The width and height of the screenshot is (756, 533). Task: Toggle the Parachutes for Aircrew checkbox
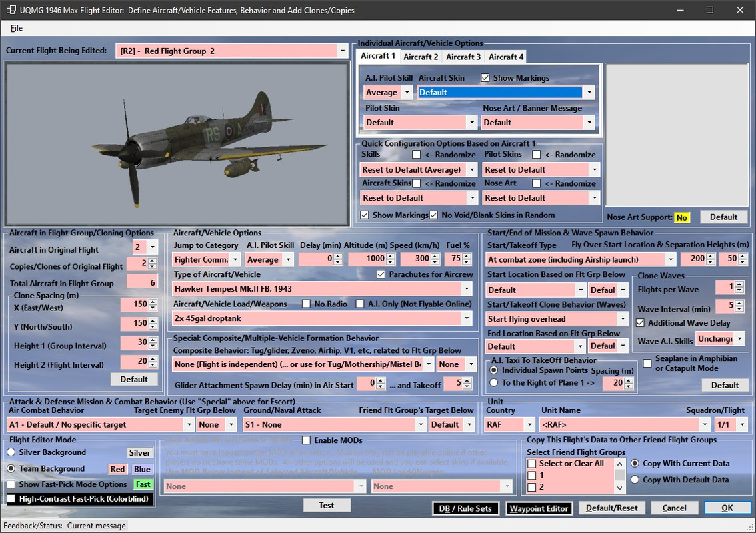(381, 274)
